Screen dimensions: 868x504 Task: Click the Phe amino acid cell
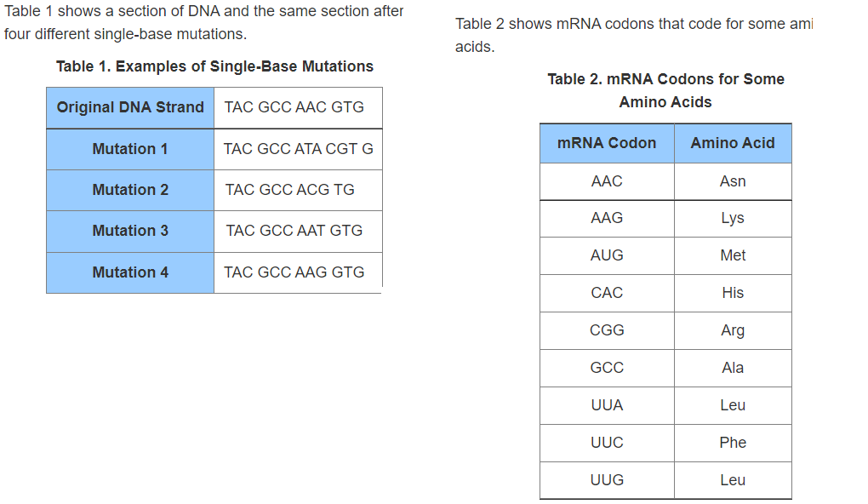(x=733, y=443)
